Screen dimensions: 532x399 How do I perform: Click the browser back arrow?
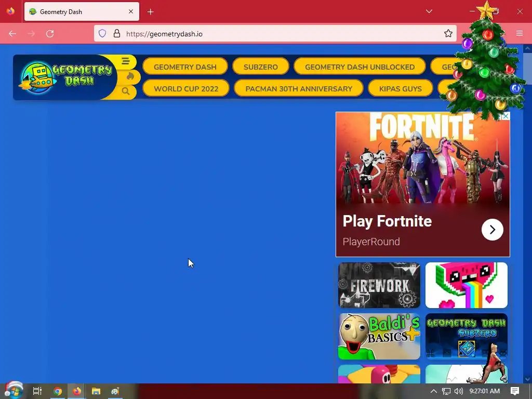pos(12,34)
